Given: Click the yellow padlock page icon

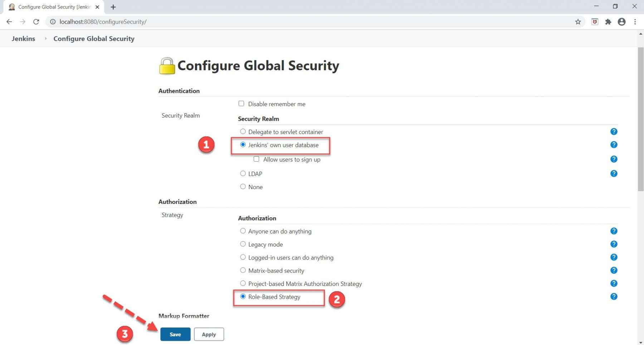Looking at the screenshot, I should click(x=167, y=66).
